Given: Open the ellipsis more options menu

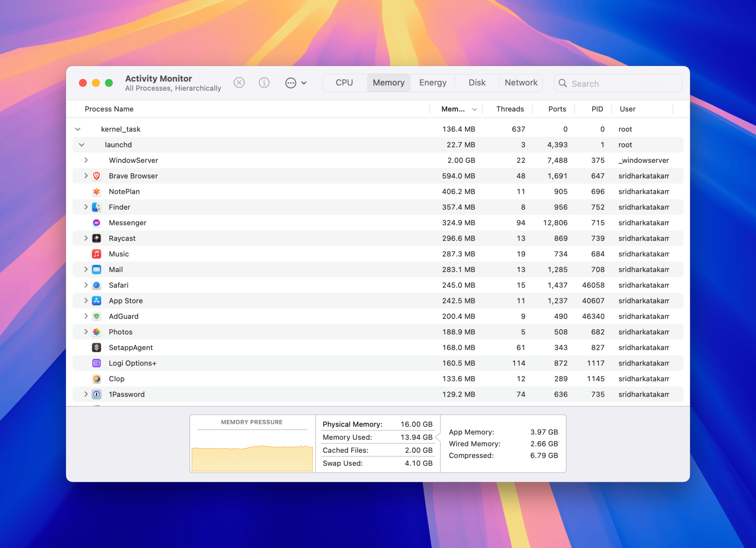Looking at the screenshot, I should (x=291, y=83).
